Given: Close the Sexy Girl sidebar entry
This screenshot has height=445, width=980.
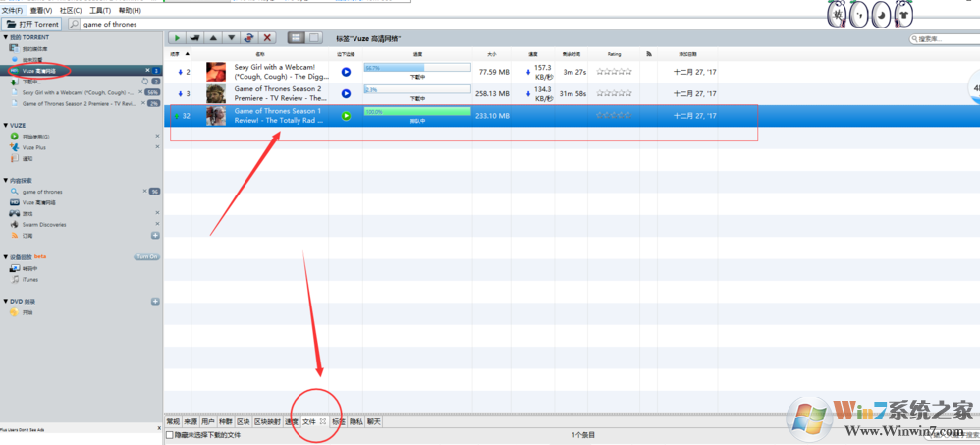Looking at the screenshot, I should 141,92.
